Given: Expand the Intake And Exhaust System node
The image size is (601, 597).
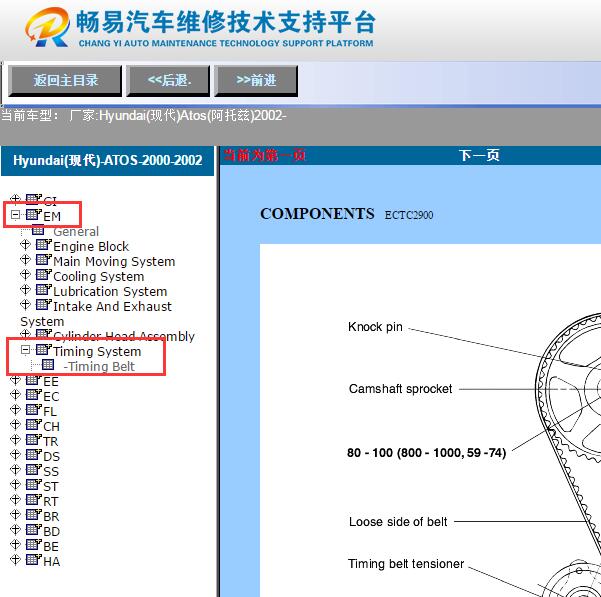Looking at the screenshot, I should coord(25,304).
